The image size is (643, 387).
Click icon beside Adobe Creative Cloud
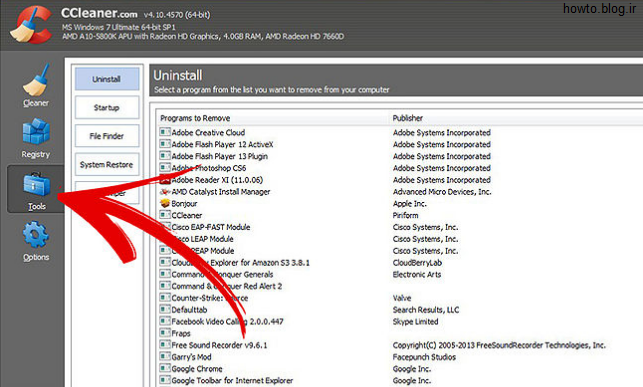coord(165,132)
